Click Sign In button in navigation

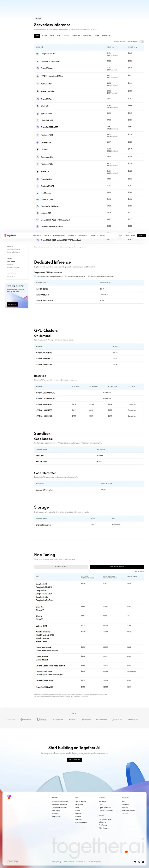[x=142, y=236]
